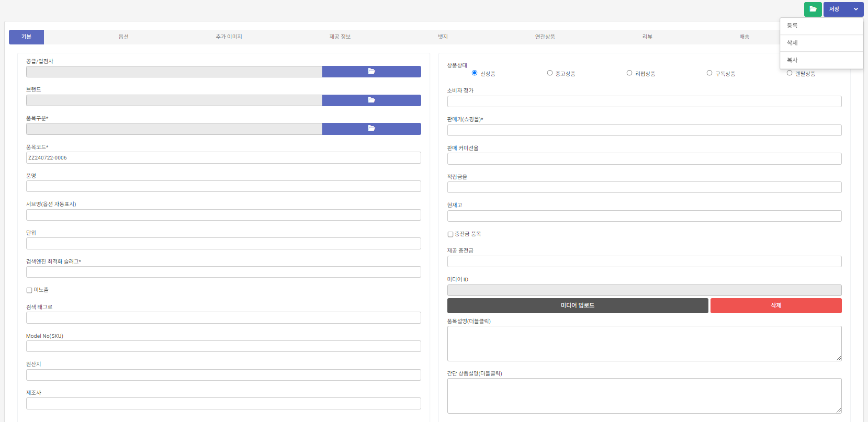Switch to the 기본 tab
Screen dimensions: 868x422
[x=26, y=37]
